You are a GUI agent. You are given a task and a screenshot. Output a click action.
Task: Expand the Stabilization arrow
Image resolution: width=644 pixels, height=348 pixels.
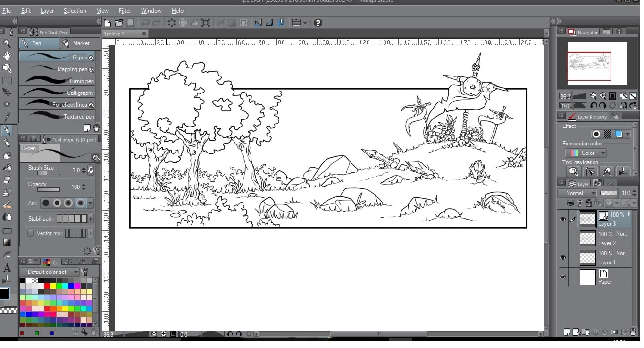[x=91, y=219]
